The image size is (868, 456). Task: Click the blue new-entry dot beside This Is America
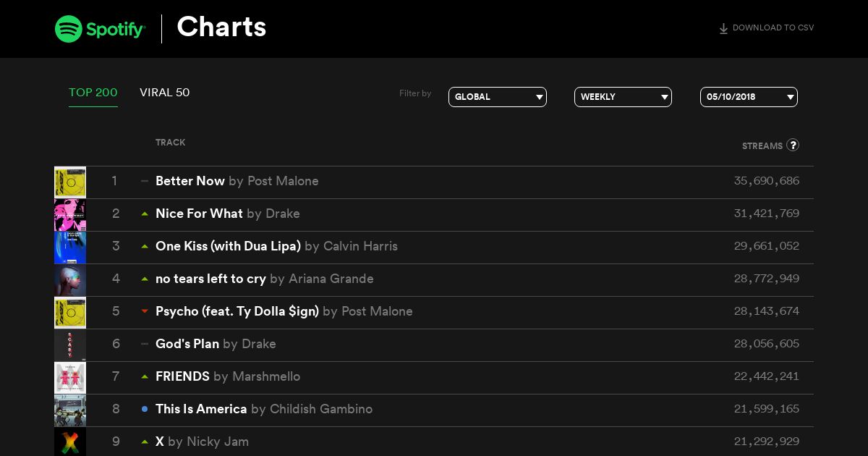pos(145,409)
